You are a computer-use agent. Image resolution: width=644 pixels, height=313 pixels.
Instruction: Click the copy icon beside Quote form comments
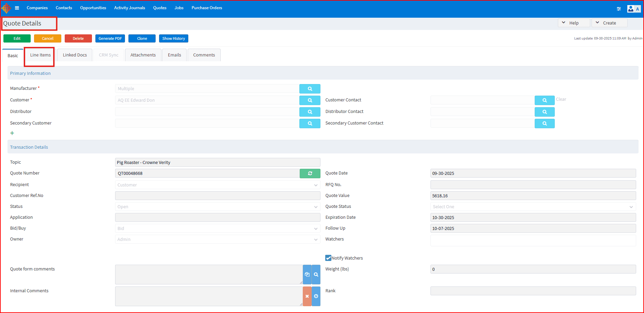(x=307, y=275)
